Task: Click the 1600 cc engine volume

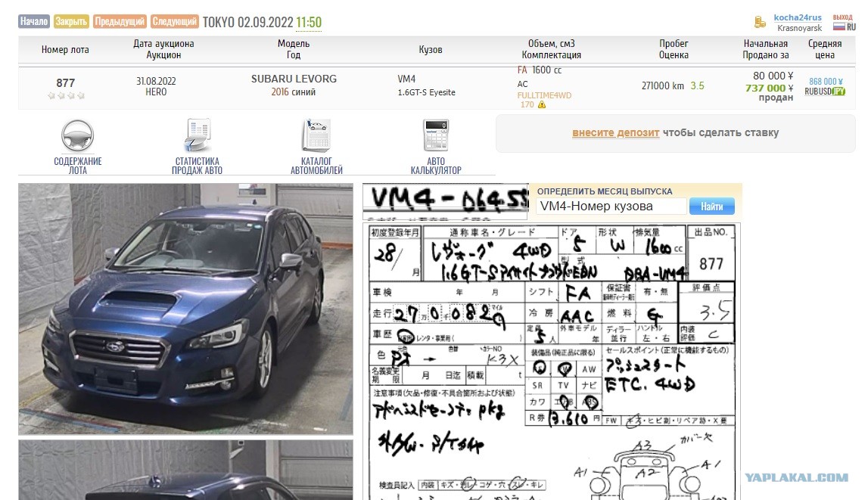Action: (x=547, y=70)
